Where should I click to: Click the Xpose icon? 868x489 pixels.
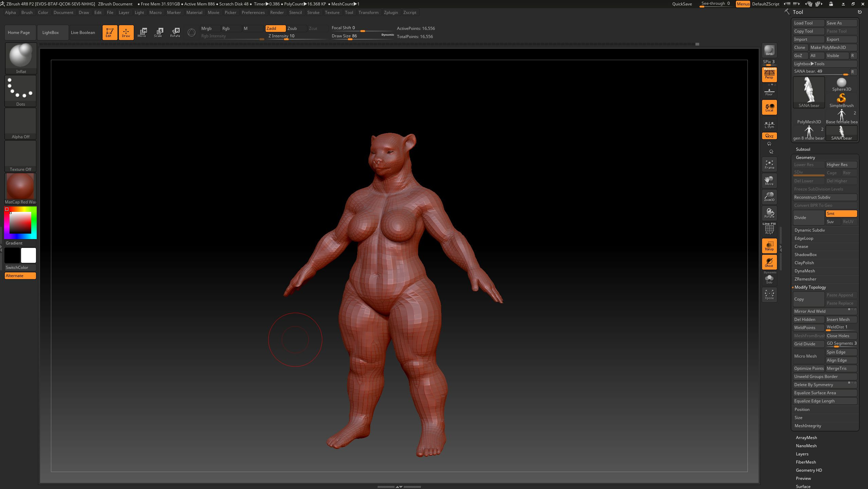tap(769, 294)
